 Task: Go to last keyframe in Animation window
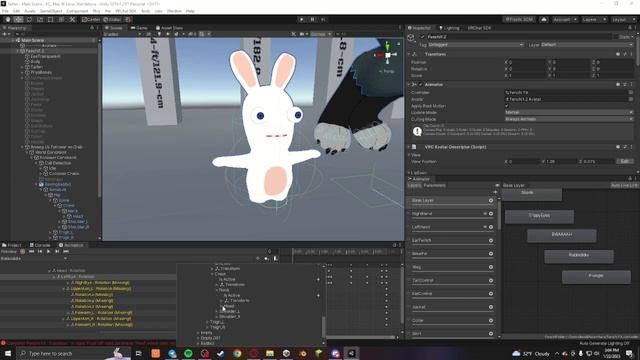66,251
